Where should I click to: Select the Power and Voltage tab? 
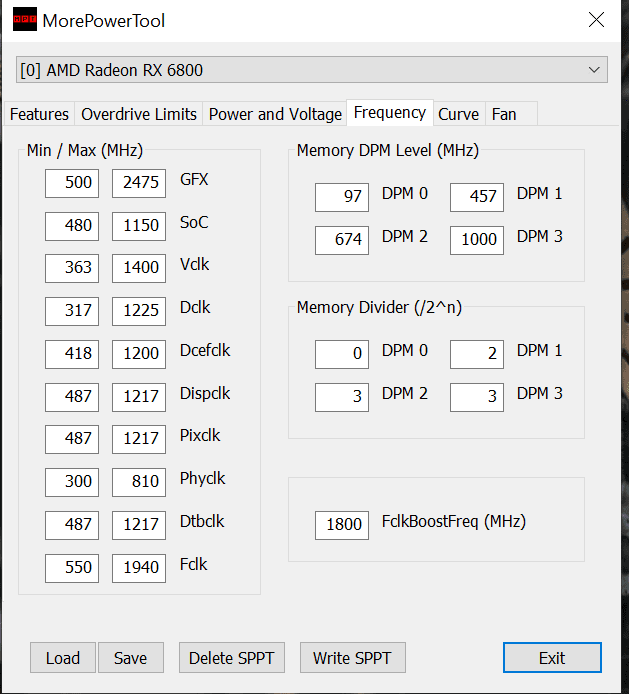pyautogui.click(x=275, y=114)
